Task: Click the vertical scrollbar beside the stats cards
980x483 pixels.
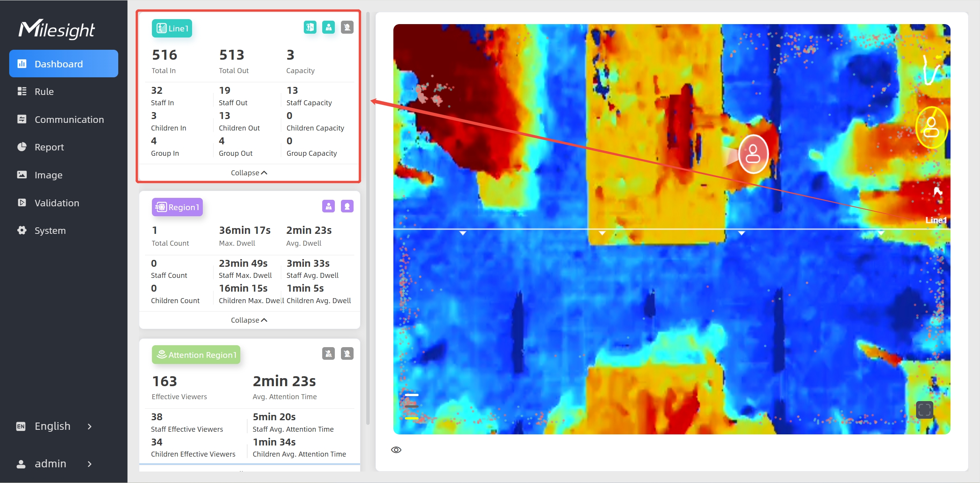Action: 368,218
